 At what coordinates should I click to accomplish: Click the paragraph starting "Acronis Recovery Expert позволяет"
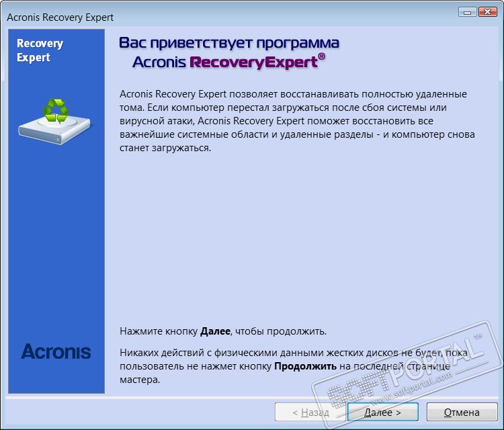pos(297,121)
